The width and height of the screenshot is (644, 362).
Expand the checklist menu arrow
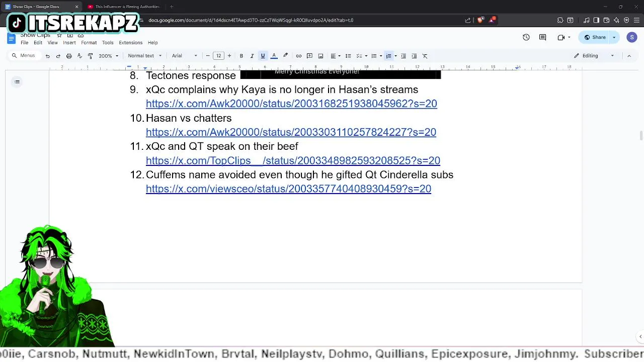click(366, 56)
